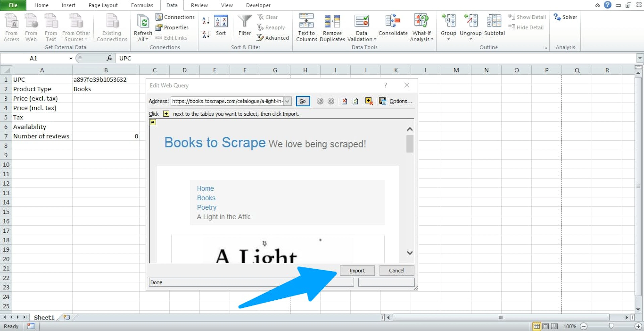This screenshot has width=644, height=331.
Task: Click Remove Duplicates
Action: [x=332, y=28]
